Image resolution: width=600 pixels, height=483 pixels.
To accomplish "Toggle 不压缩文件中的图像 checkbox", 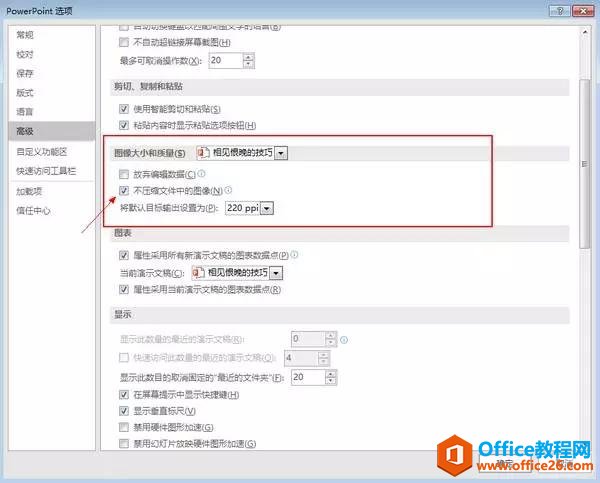I will 124,190.
